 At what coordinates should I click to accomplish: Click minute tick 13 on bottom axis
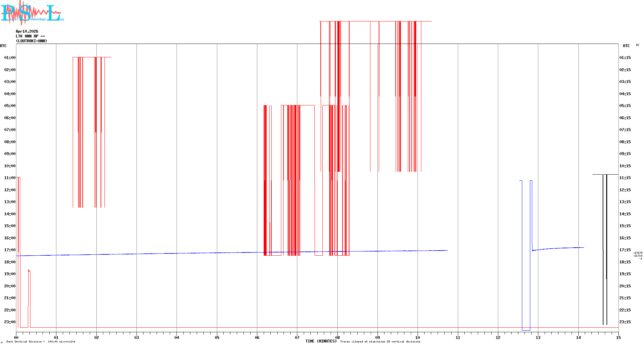pyautogui.click(x=538, y=337)
